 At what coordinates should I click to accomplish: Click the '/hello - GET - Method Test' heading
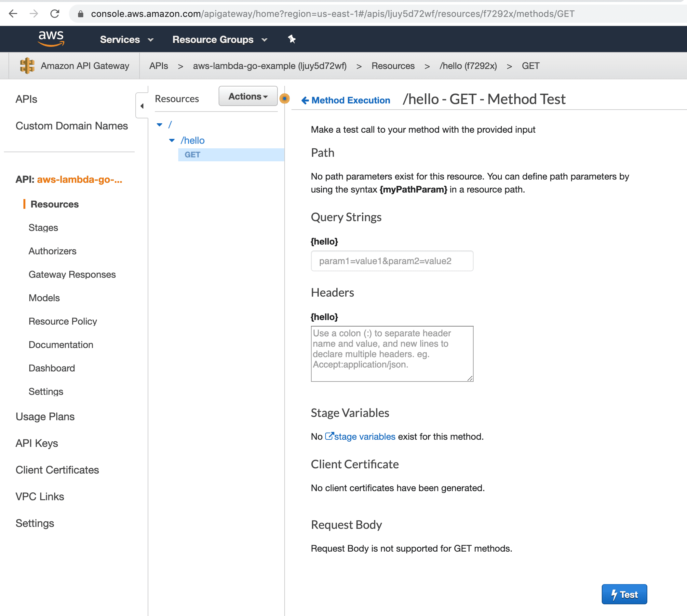484,99
